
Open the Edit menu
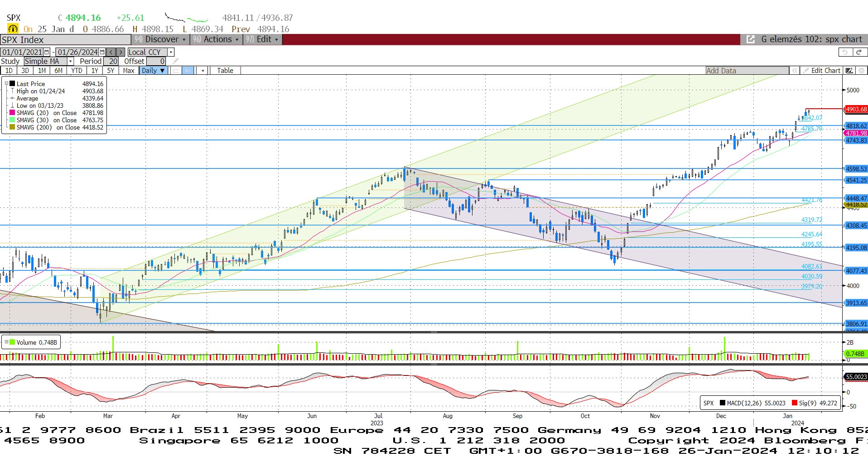coord(263,39)
